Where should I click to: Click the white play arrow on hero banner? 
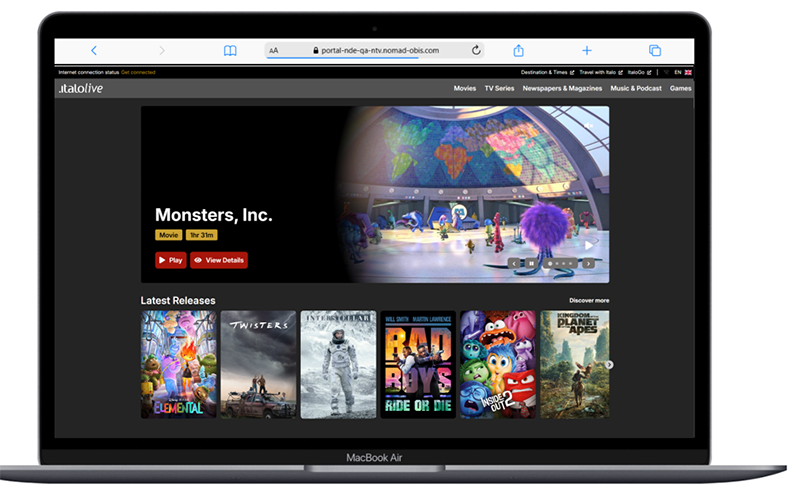click(x=588, y=246)
